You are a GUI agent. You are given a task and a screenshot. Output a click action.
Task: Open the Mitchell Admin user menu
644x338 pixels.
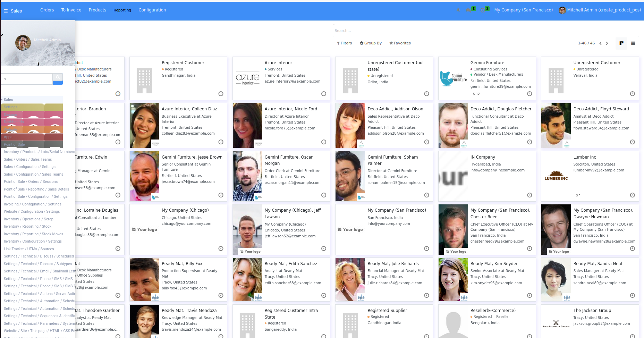pyautogui.click(x=600, y=10)
